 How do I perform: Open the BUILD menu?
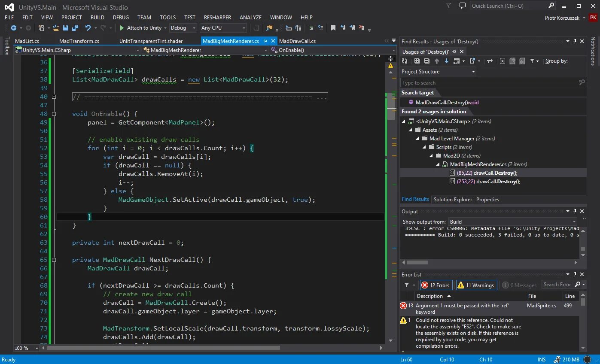coord(97,18)
